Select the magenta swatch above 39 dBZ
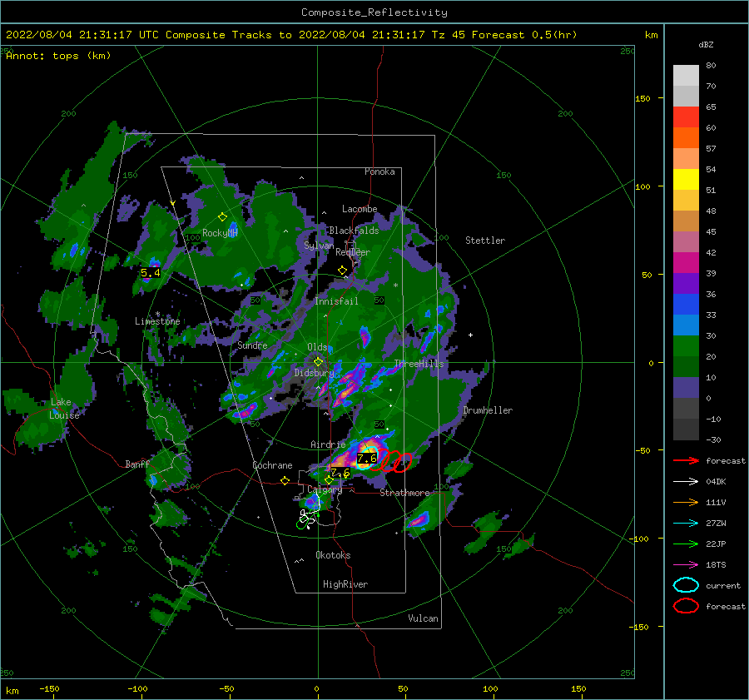Viewport: 749px width, 700px height. [686, 262]
